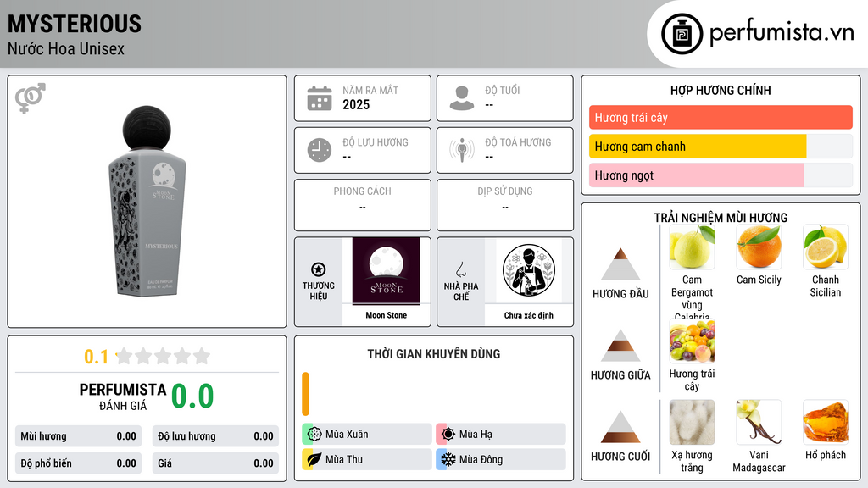
Task: Select the Mùa Thu season label
Action: [x=344, y=459]
